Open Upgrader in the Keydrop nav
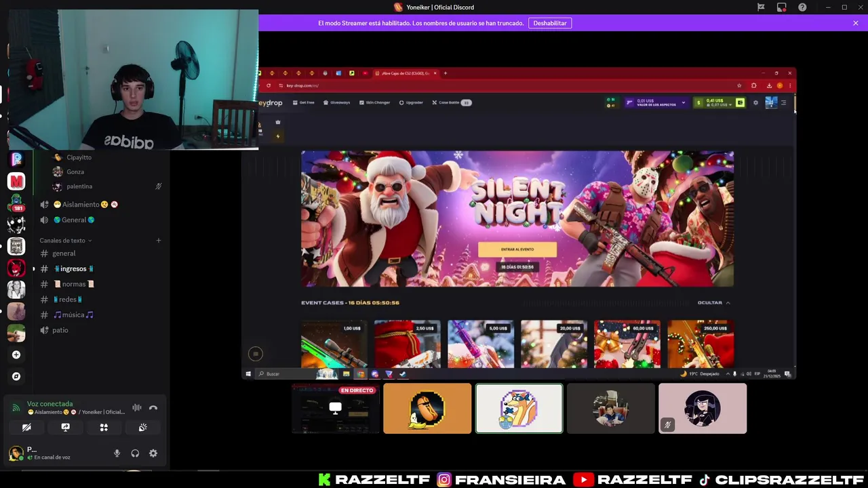The image size is (868, 488). click(411, 102)
